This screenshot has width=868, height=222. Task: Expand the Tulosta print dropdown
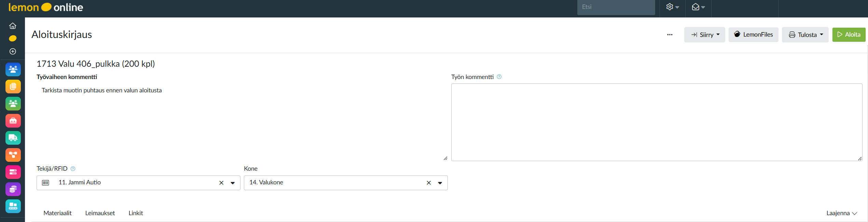click(x=805, y=35)
